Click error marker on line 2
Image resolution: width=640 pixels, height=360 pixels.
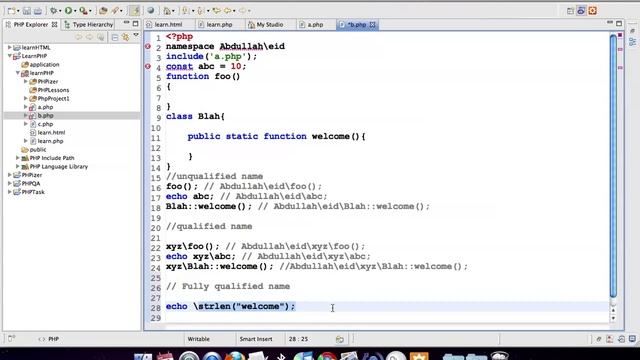point(148,47)
